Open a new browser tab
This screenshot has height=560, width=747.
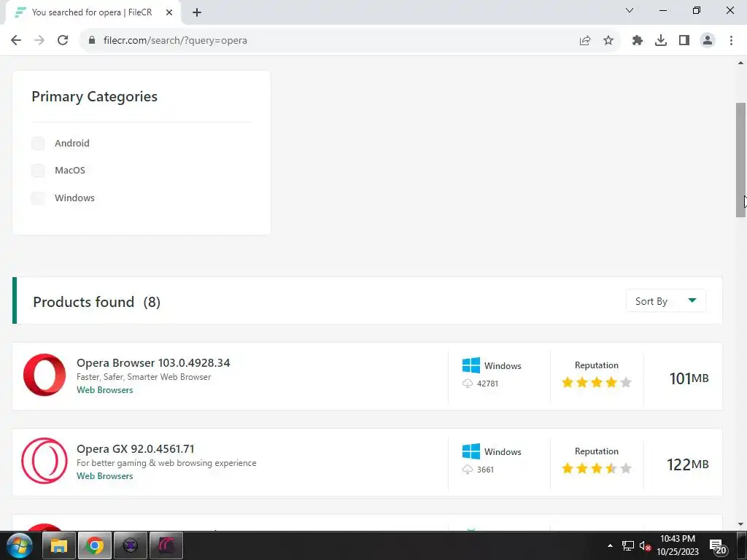(x=197, y=13)
